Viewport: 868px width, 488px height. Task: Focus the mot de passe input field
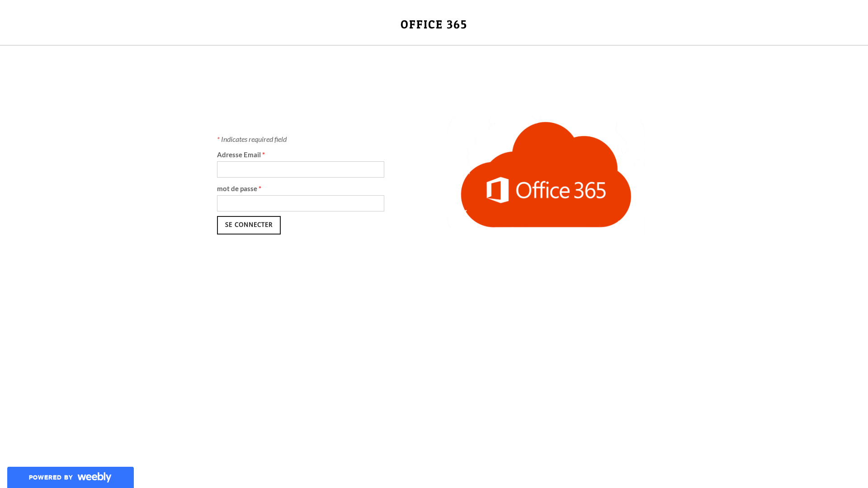[x=301, y=203]
